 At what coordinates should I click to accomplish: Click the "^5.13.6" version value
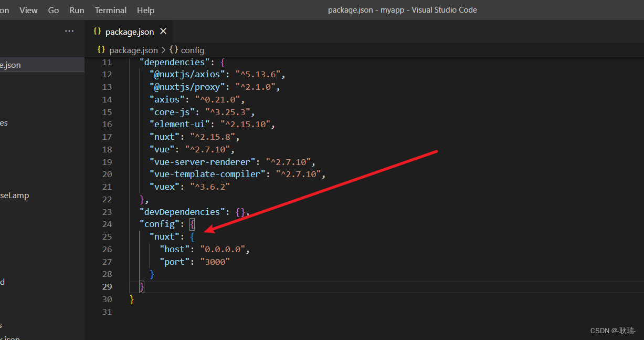click(259, 75)
